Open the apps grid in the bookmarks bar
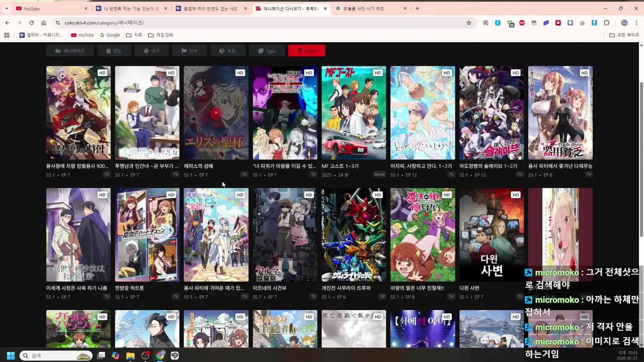 pyautogui.click(x=7, y=35)
